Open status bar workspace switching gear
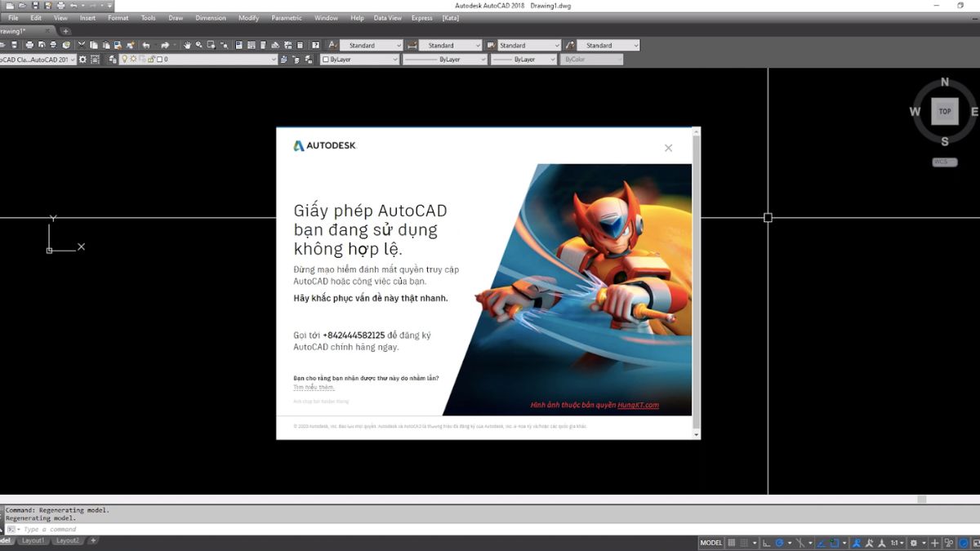The height and width of the screenshot is (551, 980). click(913, 543)
